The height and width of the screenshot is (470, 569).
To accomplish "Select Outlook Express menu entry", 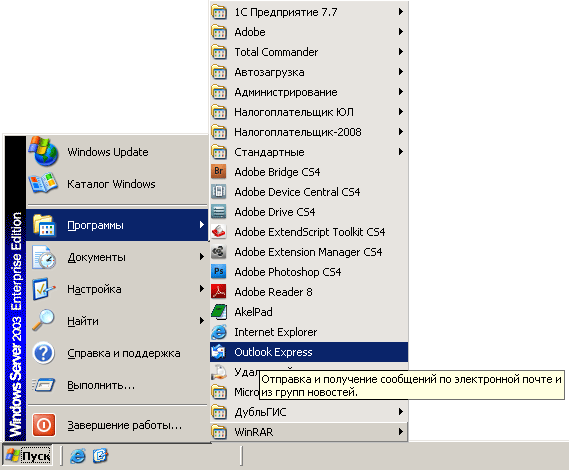I will point(309,352).
